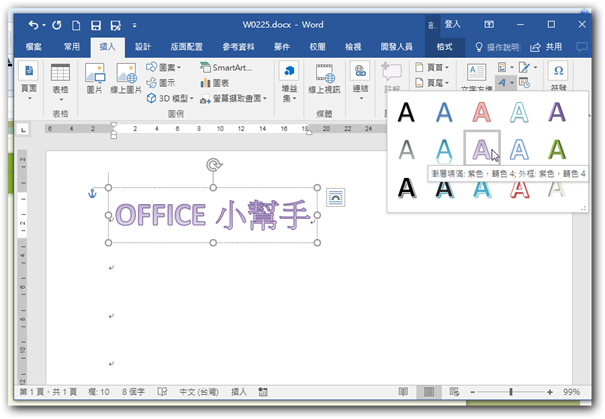The width and height of the screenshot is (605, 419).
Task: Create a new blank document icon
Action: click(x=76, y=25)
